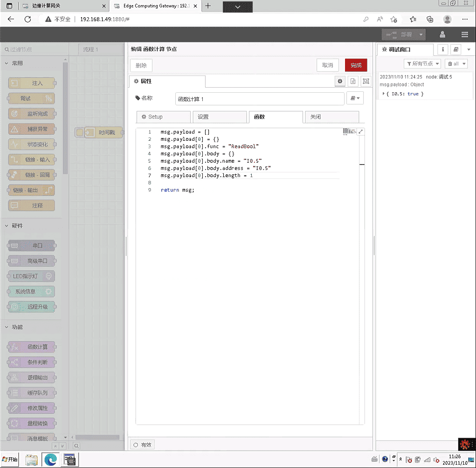Viewport: 476px width, 468px height.
Task: Choose the 系统信息 node from hardware section
Action: pos(31,291)
